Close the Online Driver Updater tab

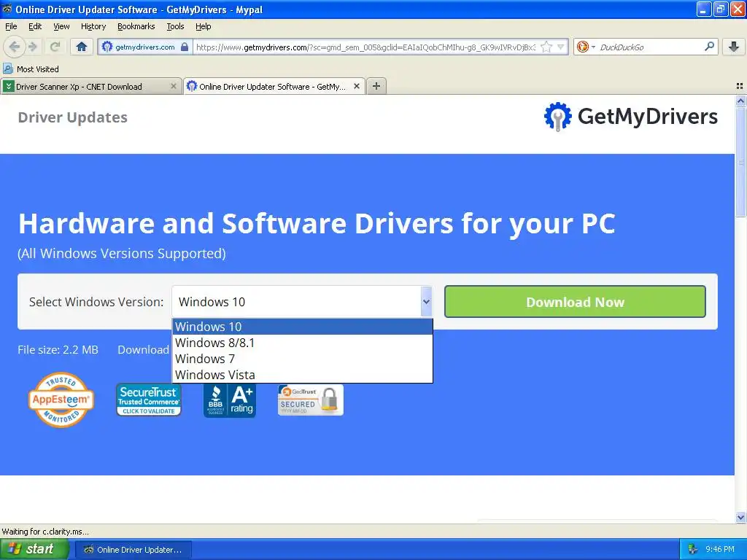click(356, 86)
